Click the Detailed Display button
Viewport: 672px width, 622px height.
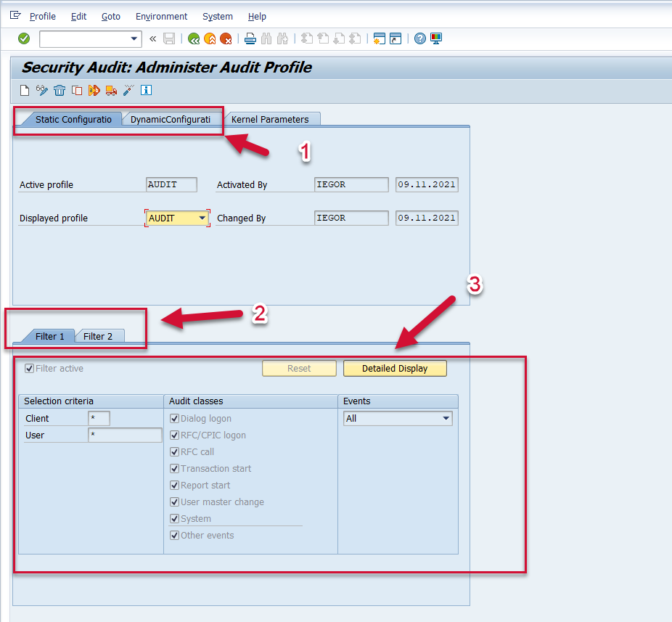[x=394, y=369]
